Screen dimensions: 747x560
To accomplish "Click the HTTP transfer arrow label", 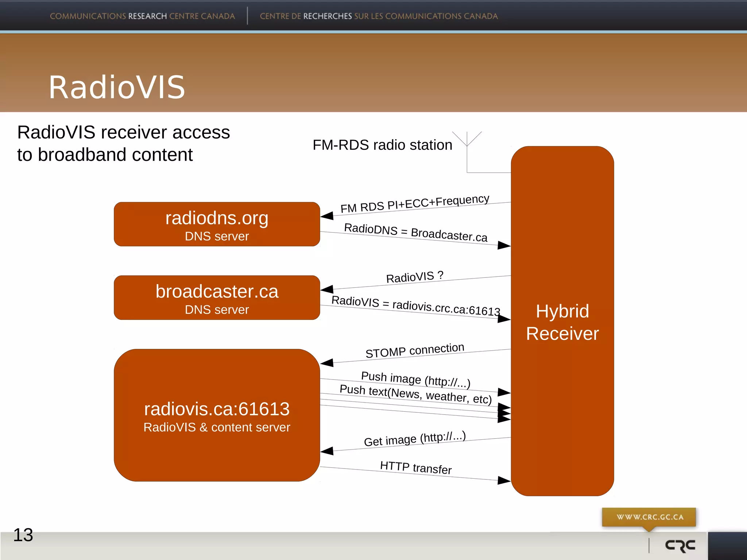I will [415, 467].
